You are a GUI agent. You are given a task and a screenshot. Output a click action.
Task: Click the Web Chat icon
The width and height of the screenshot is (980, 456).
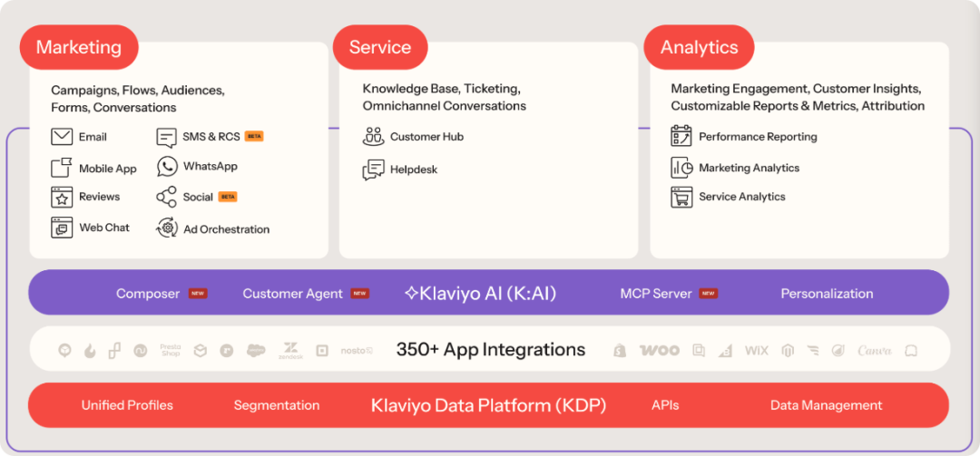pos(62,228)
